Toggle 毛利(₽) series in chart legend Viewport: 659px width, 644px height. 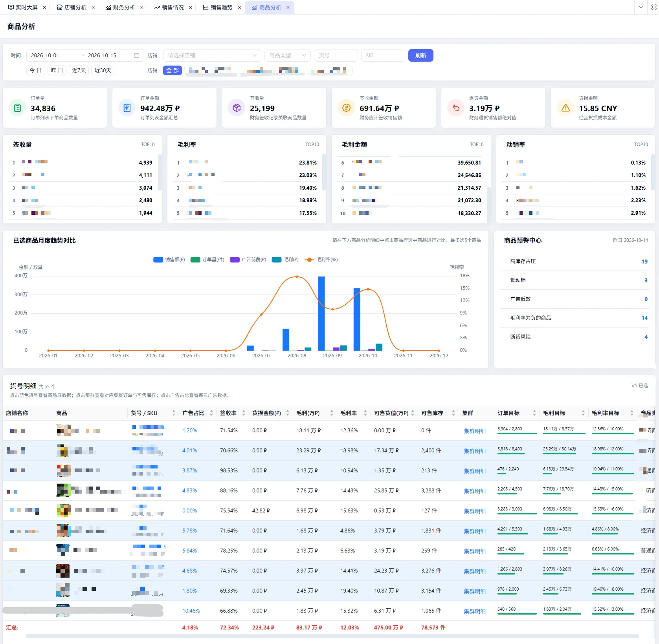pyautogui.click(x=285, y=260)
